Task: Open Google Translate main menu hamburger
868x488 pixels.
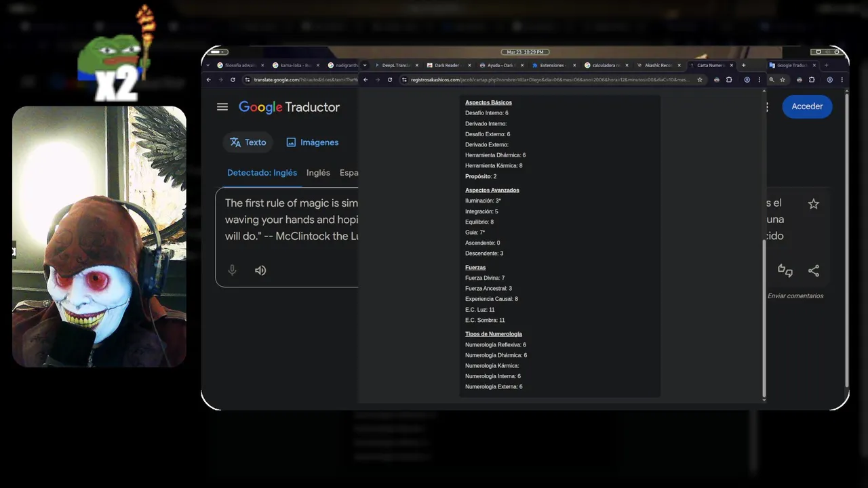Action: (222, 106)
